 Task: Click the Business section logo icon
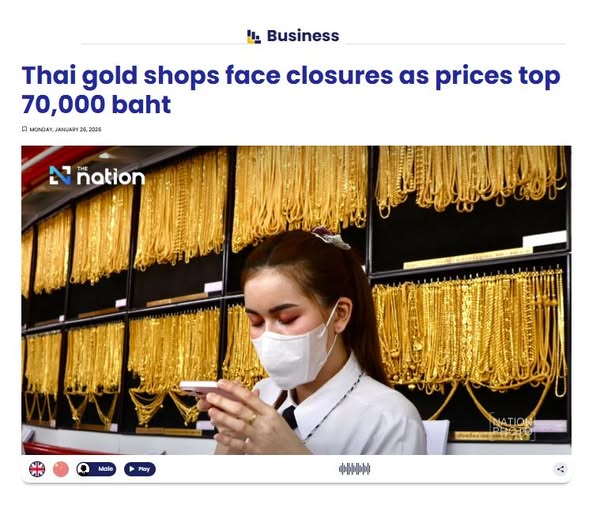click(x=254, y=37)
